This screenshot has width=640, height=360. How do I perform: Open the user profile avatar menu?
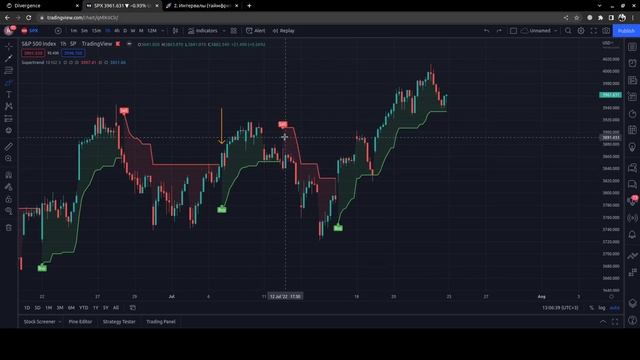pos(9,31)
